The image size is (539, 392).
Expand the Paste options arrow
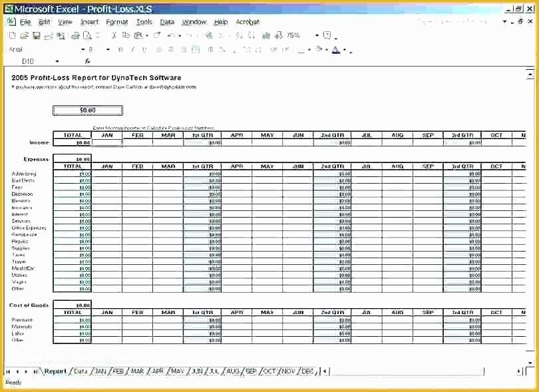(x=147, y=36)
